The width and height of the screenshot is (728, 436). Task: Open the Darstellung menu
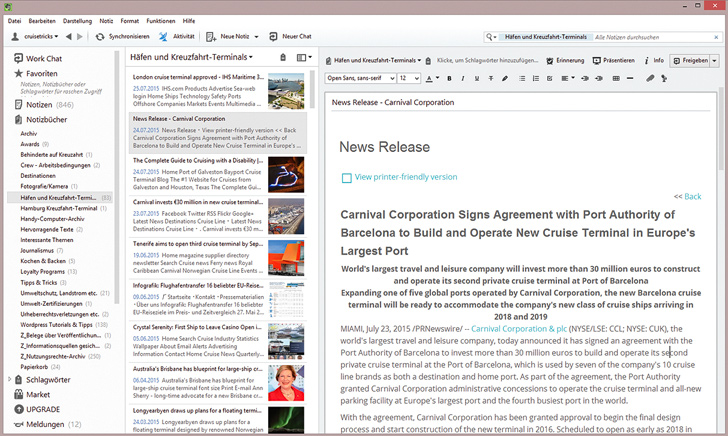[78, 21]
